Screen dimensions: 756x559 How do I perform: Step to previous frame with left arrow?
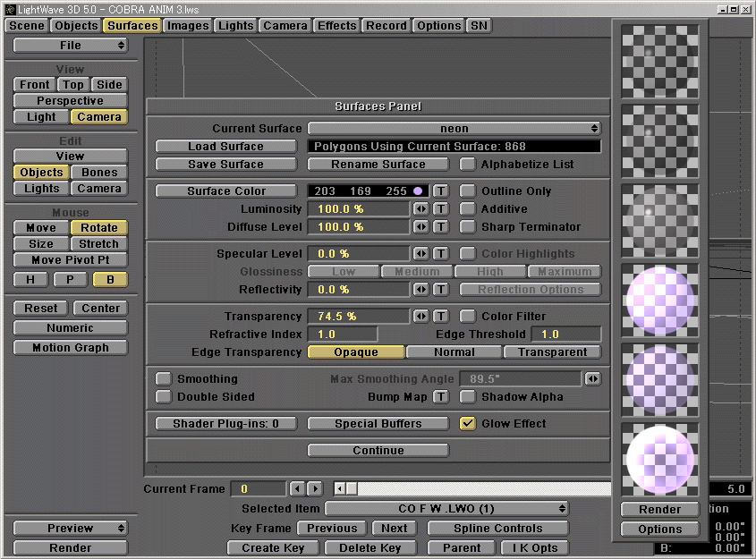click(297, 489)
